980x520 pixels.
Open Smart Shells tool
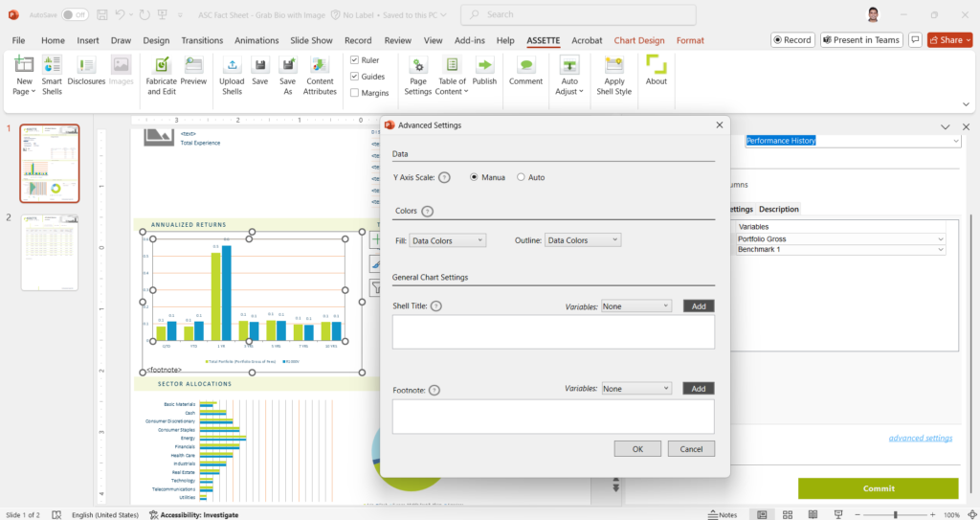(x=52, y=75)
